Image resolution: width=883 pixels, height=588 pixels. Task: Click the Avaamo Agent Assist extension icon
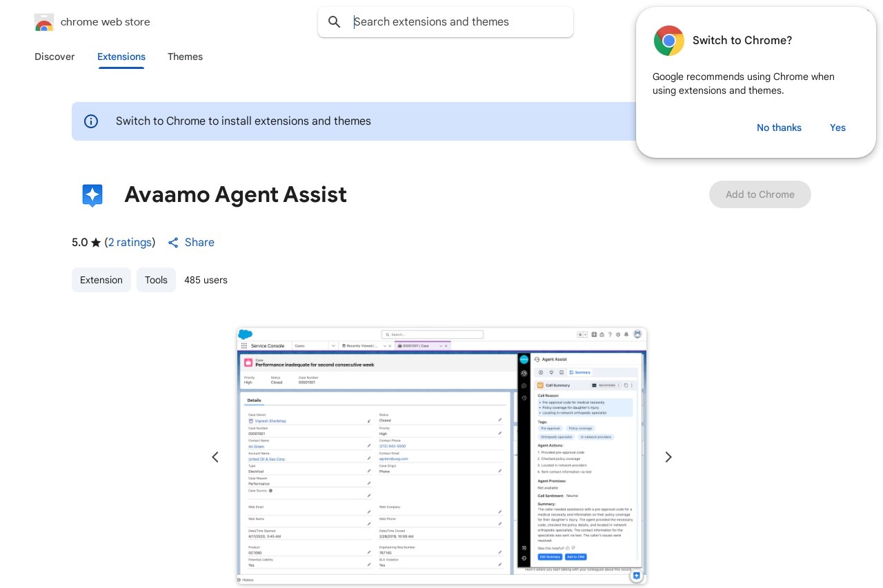point(92,195)
